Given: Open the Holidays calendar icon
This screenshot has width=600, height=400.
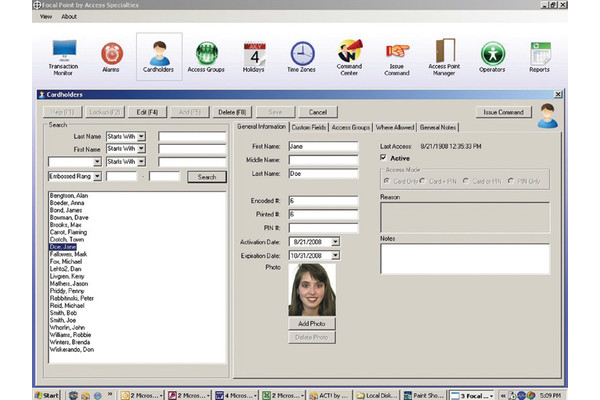Looking at the screenshot, I should pyautogui.click(x=254, y=55).
